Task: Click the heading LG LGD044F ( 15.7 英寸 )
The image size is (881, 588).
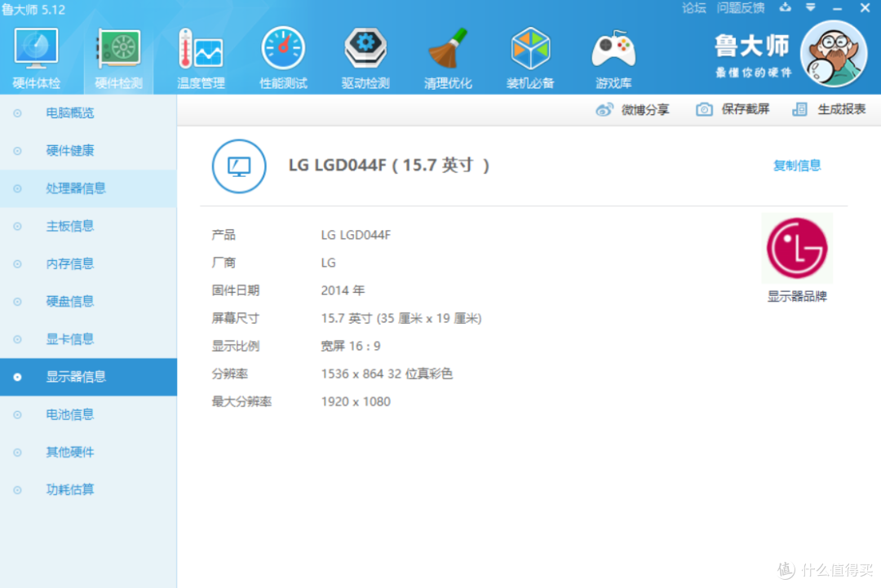Action: click(x=389, y=165)
